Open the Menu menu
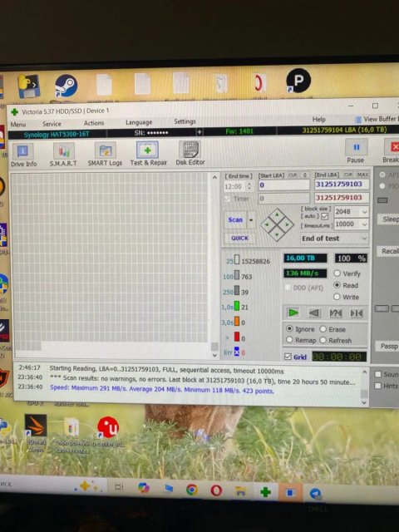 tap(18, 125)
